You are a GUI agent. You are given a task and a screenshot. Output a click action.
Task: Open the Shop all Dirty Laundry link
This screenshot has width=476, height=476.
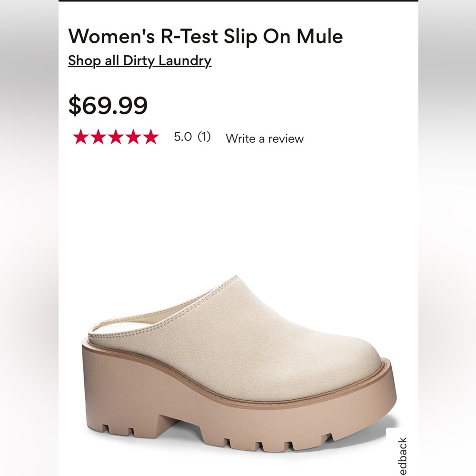[x=139, y=61]
